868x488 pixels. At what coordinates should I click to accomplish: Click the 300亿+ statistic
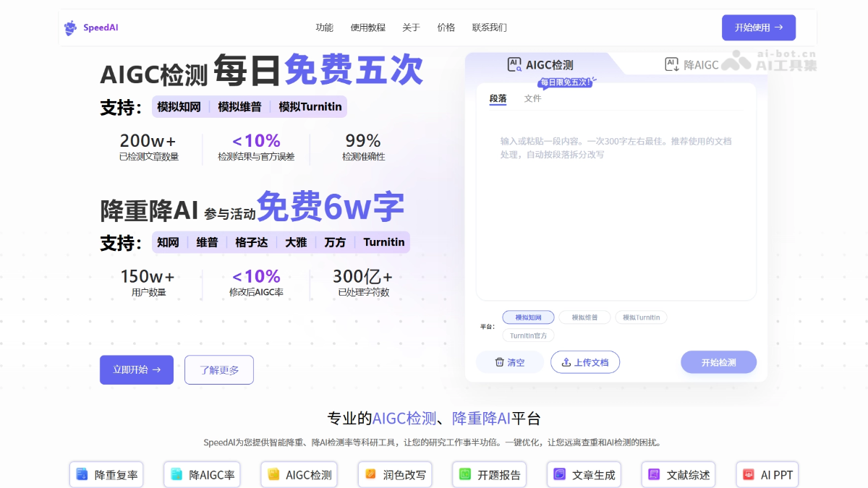point(363,282)
